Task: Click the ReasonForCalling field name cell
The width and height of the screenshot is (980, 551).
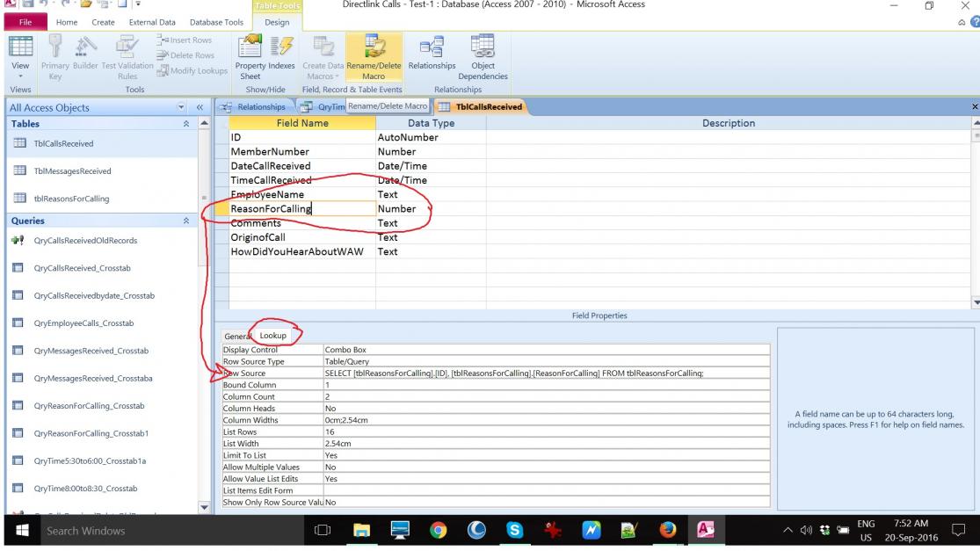Action: tap(301, 208)
